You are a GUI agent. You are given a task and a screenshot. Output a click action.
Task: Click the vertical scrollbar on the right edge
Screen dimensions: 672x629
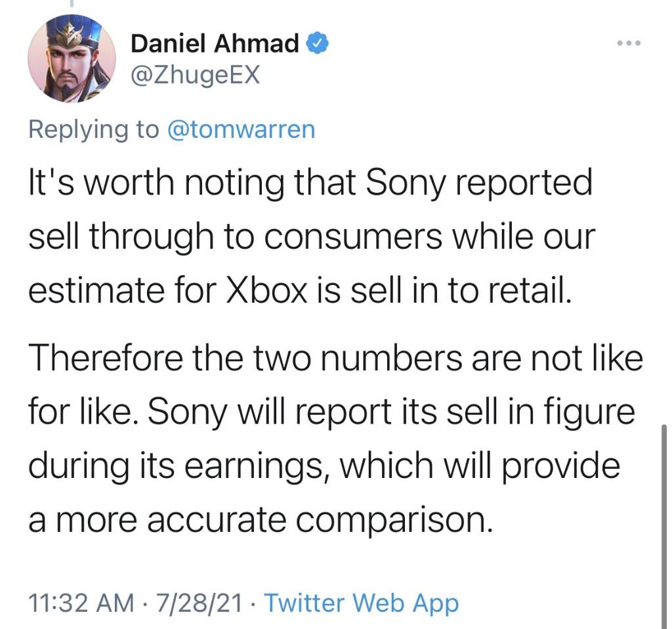pyautogui.click(x=665, y=519)
